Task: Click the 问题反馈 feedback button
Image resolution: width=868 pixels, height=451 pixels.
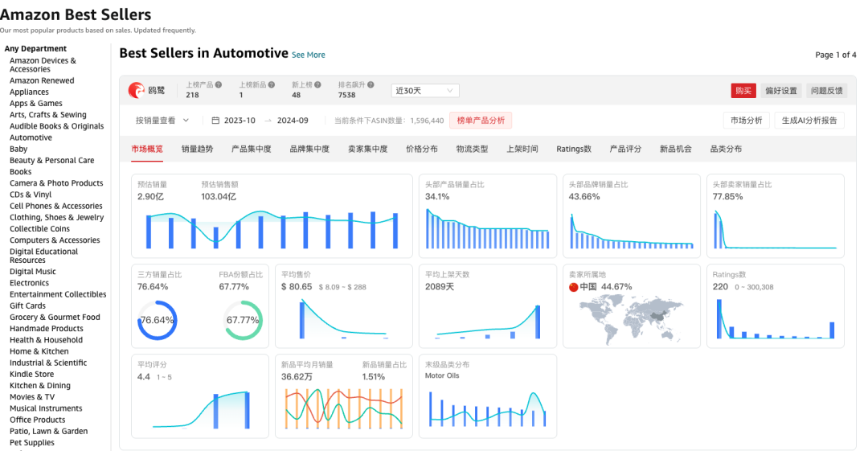Action: [x=826, y=90]
